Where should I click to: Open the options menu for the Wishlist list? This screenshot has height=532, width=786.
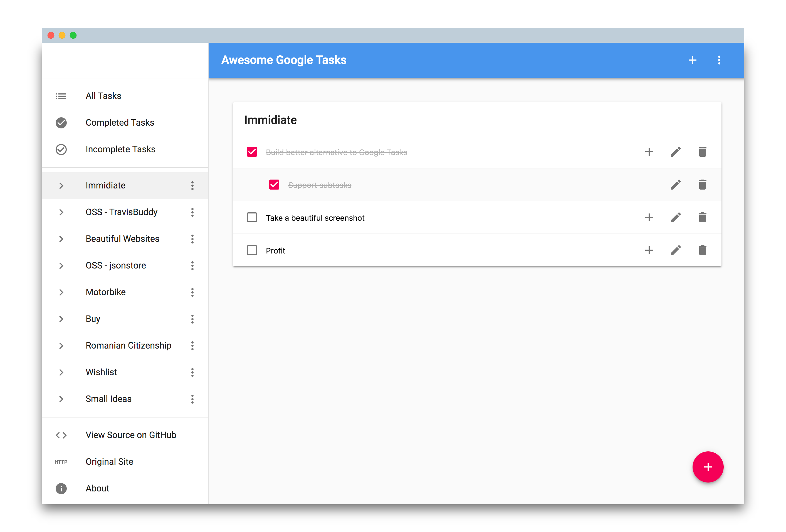point(192,372)
